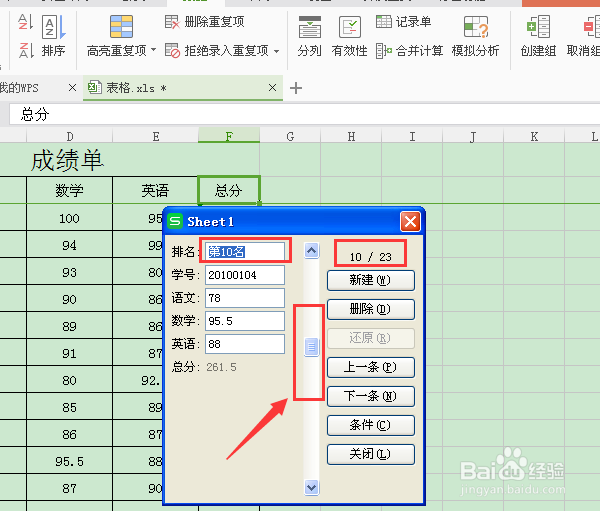Viewport: 600px width, 511px height.
Task: Expand the 拒绝录入重复项 dropdown arrow
Action: point(276,51)
